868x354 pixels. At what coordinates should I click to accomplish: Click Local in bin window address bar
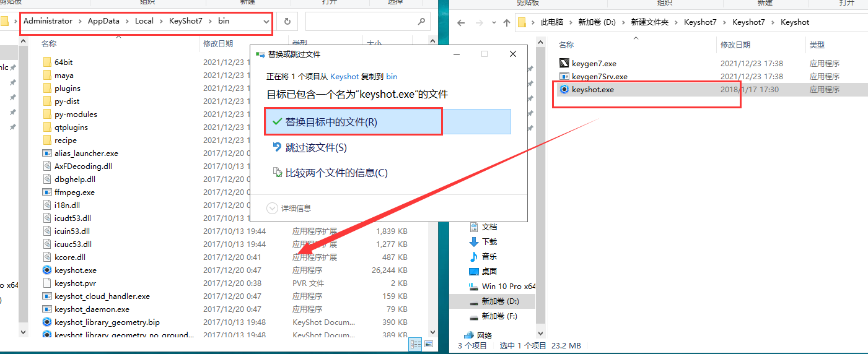click(144, 21)
